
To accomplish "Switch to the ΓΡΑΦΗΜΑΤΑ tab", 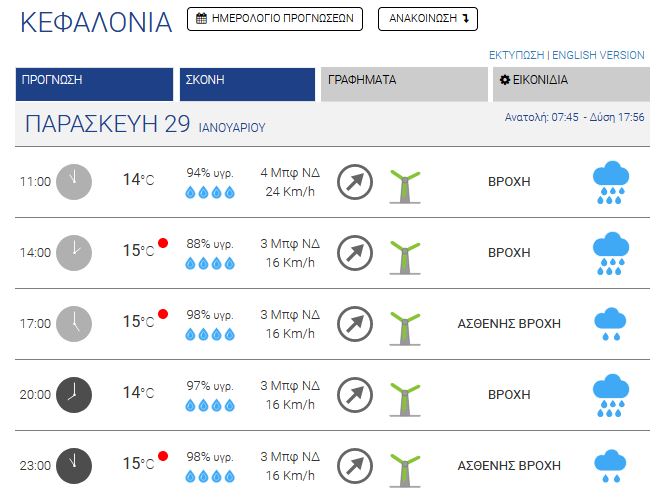I will click(404, 84).
